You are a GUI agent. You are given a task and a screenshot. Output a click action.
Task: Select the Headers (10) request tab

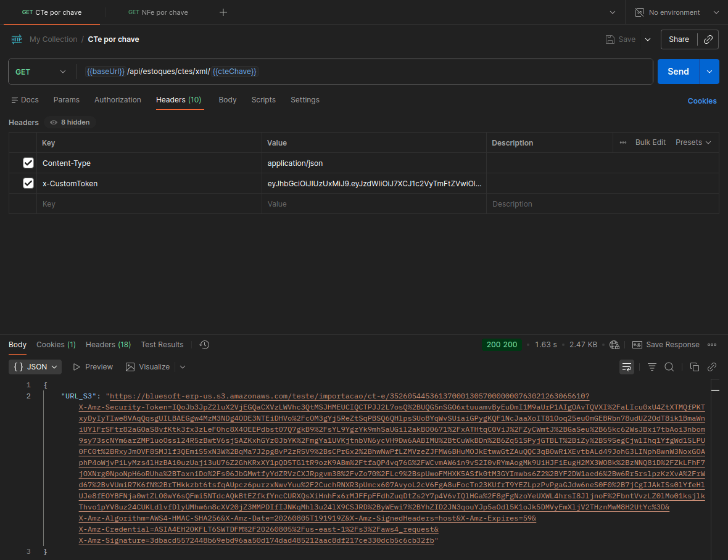pos(179,100)
